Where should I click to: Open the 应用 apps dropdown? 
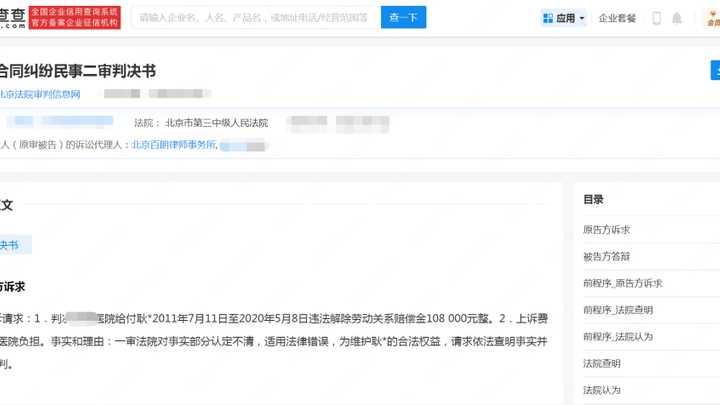(x=563, y=18)
